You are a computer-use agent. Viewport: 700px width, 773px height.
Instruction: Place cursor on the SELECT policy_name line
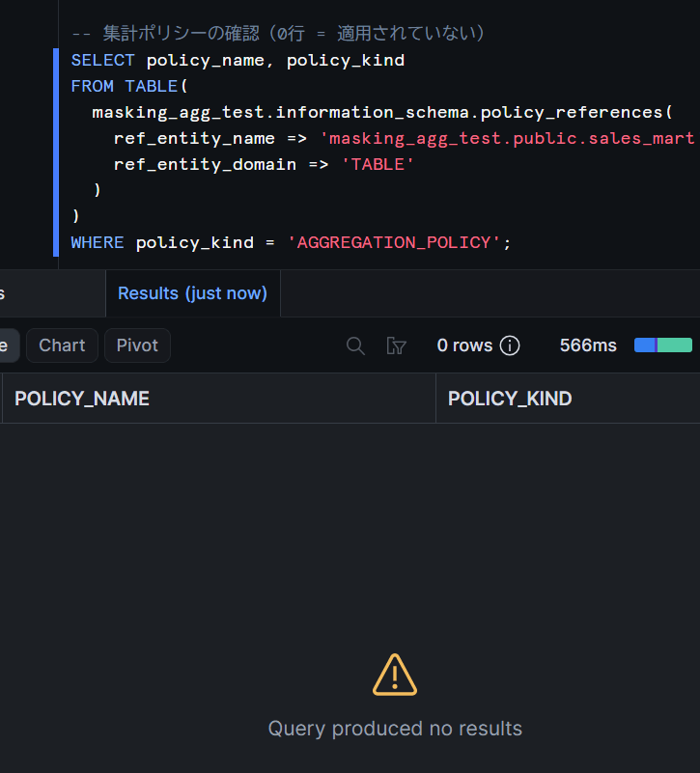click(x=238, y=61)
